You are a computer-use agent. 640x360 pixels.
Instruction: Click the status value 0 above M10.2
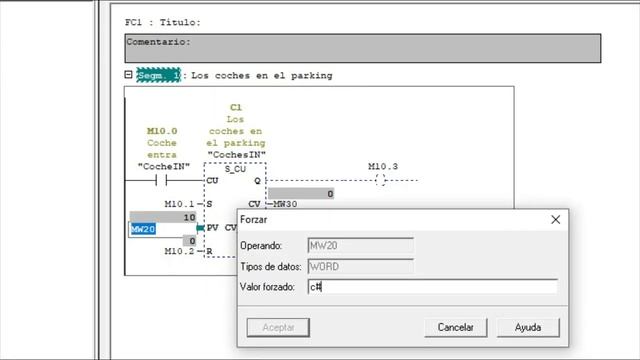(189, 241)
